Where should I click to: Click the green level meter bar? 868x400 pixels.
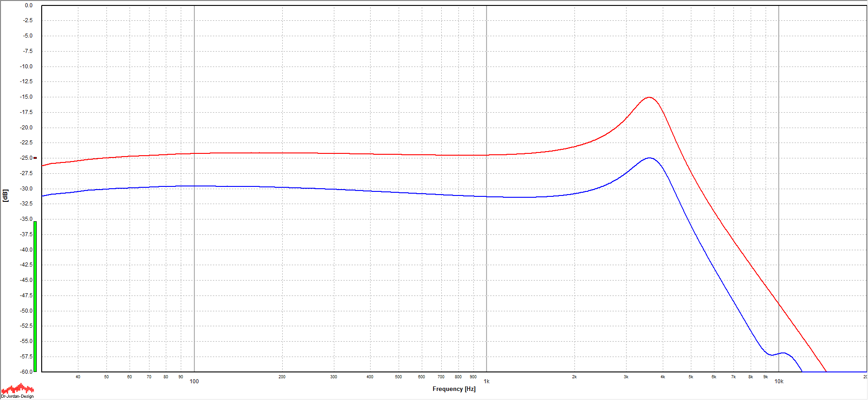click(x=35, y=296)
